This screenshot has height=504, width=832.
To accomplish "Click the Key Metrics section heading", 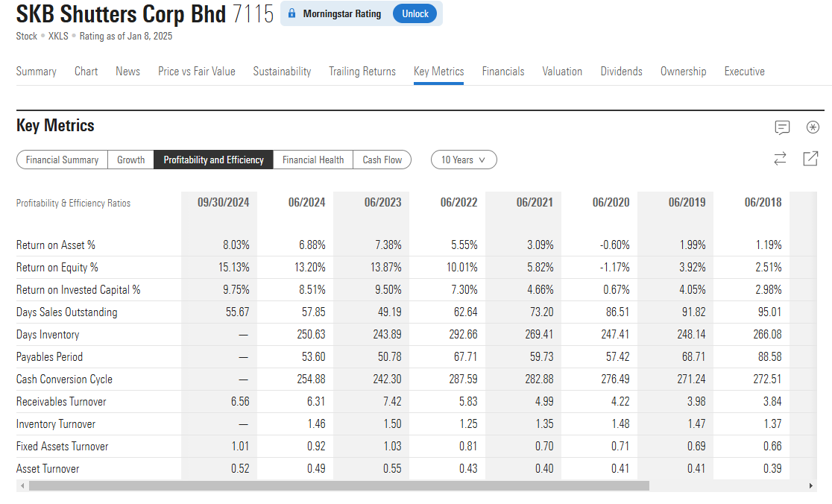I will point(55,126).
